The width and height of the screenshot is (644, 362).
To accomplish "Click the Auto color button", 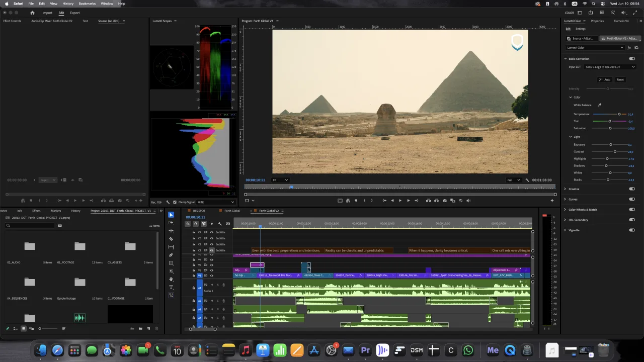I will [604, 79].
